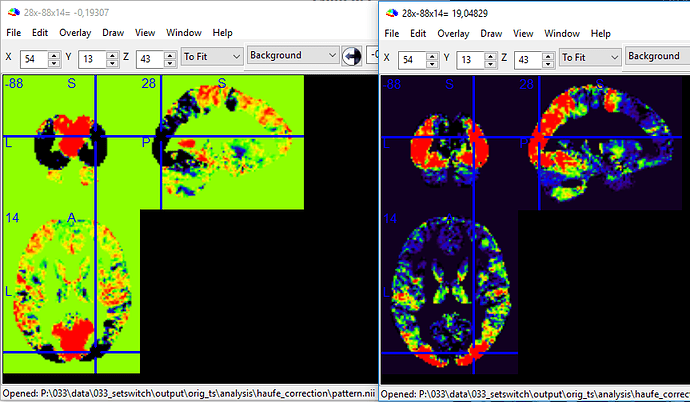The height and width of the screenshot is (402, 690).
Task: Increase X value in left window
Action: coord(54,55)
